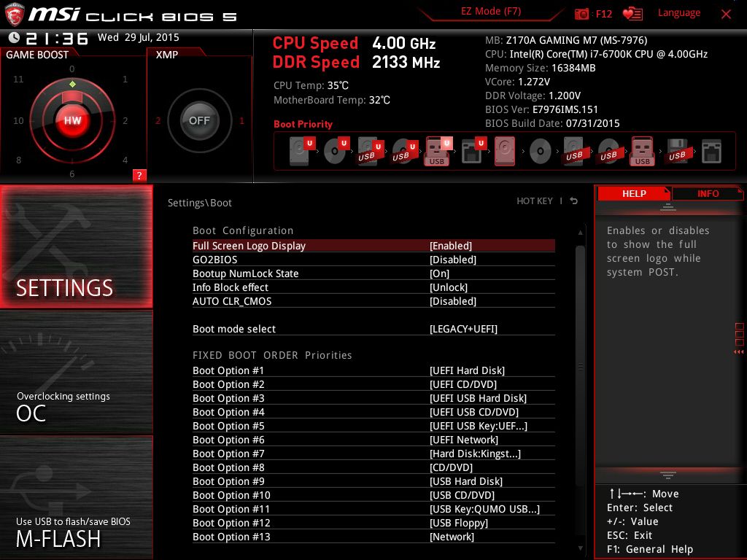The height and width of the screenshot is (560, 747).
Task: Click the Boot Option #12 [USB Floppy] value
Action: [459, 523]
